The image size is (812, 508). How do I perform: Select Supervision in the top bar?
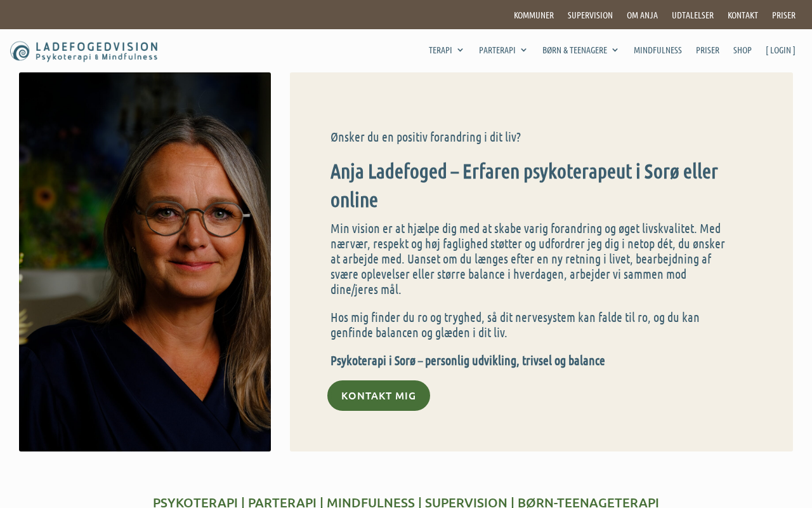coord(590,15)
